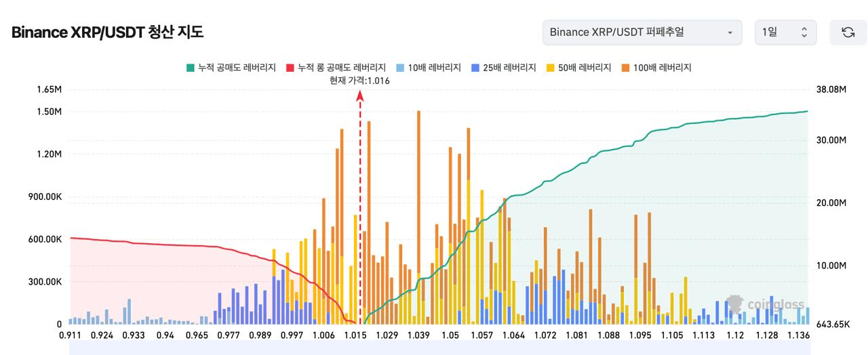The width and height of the screenshot is (868, 355).
Task: Click the 0.933 price axis label
Action: click(x=134, y=335)
